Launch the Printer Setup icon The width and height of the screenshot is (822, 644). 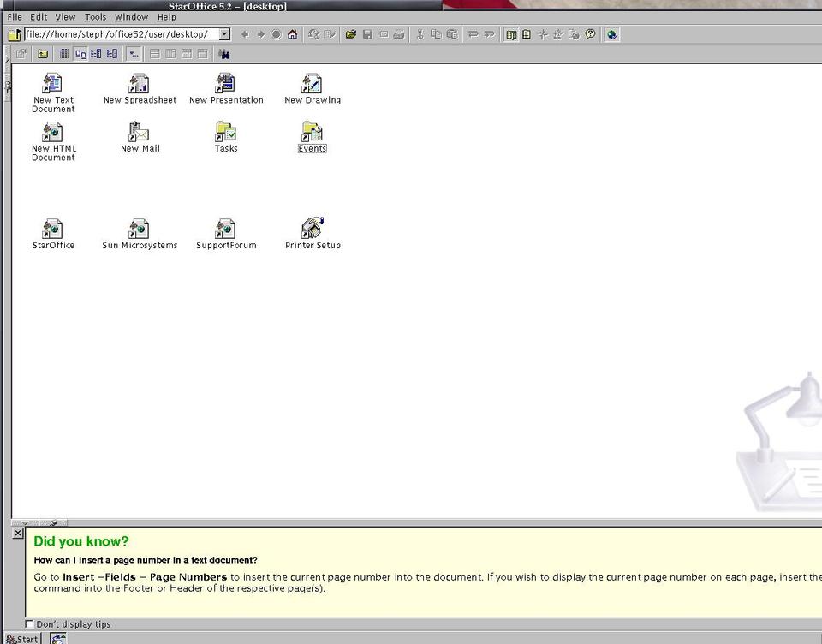(312, 229)
